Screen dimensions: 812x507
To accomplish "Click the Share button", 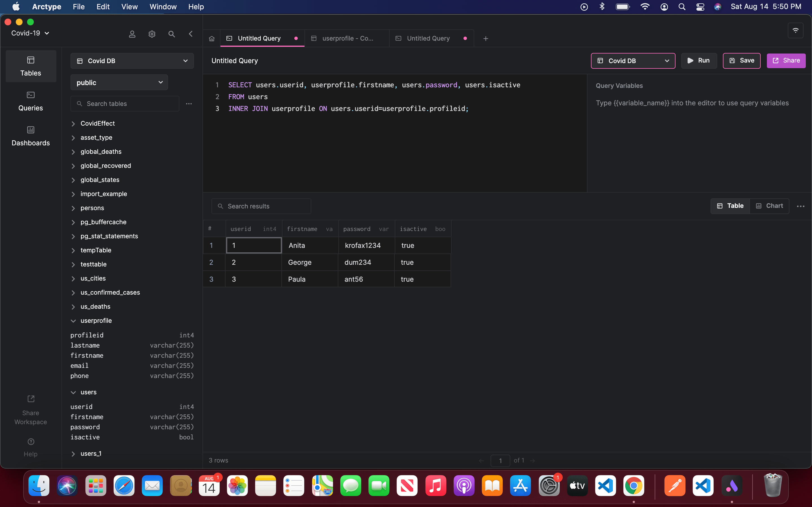I will (x=786, y=61).
